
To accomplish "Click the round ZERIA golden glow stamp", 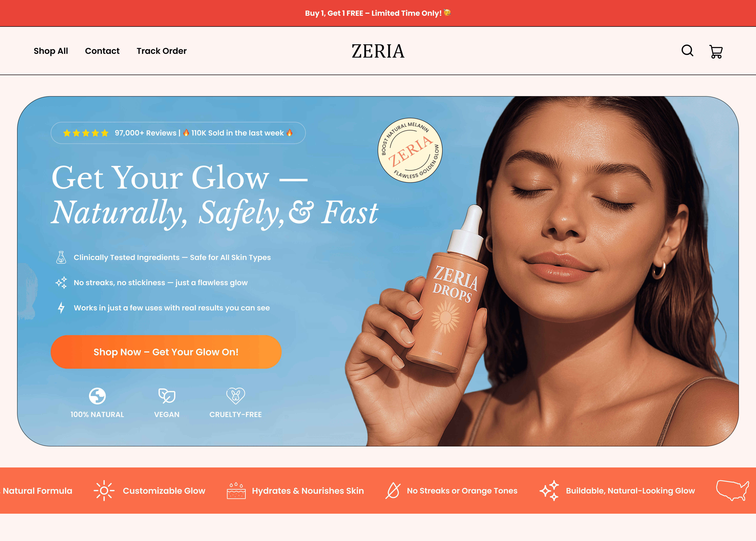I will [410, 150].
